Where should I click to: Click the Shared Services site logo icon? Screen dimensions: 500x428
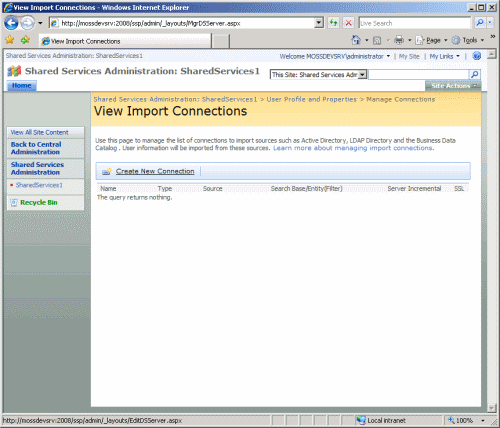tap(14, 71)
